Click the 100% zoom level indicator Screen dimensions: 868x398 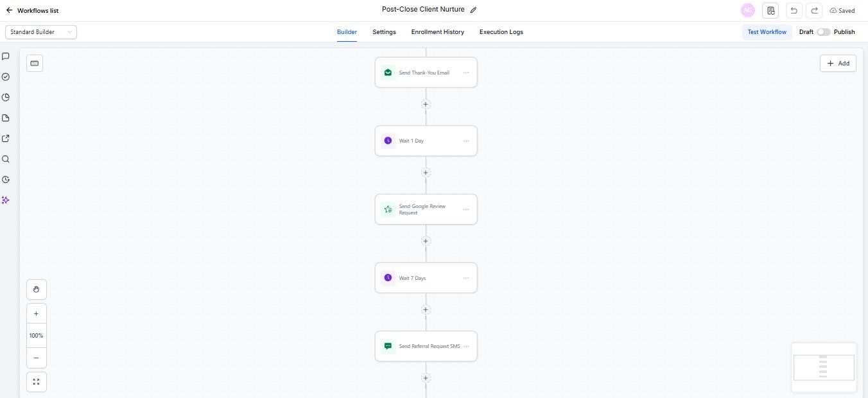(37, 336)
